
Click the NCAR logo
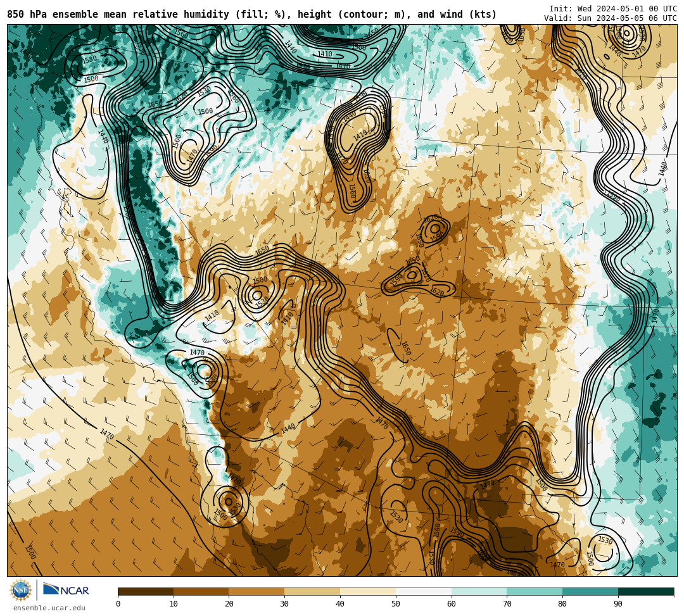(x=66, y=590)
